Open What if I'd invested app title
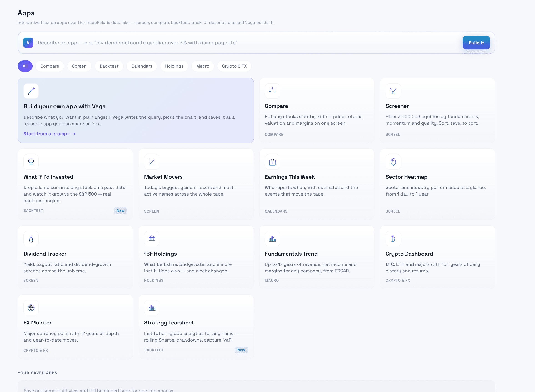 point(48,177)
